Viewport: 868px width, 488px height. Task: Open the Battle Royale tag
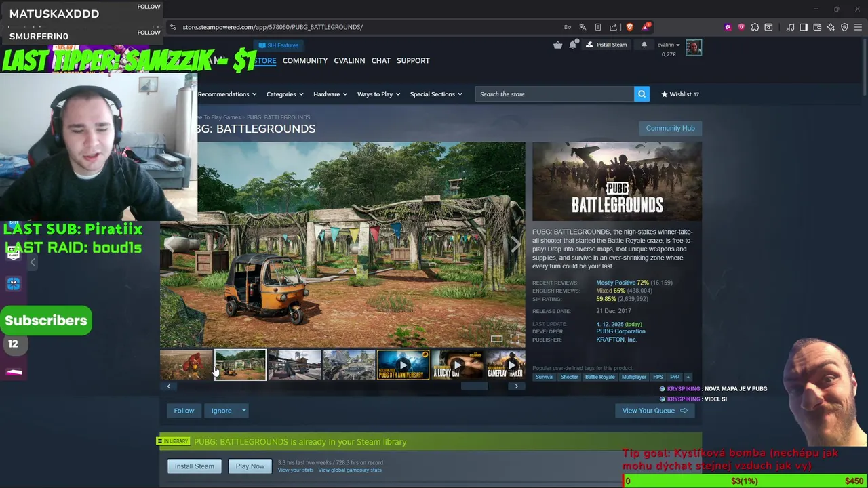(x=599, y=377)
